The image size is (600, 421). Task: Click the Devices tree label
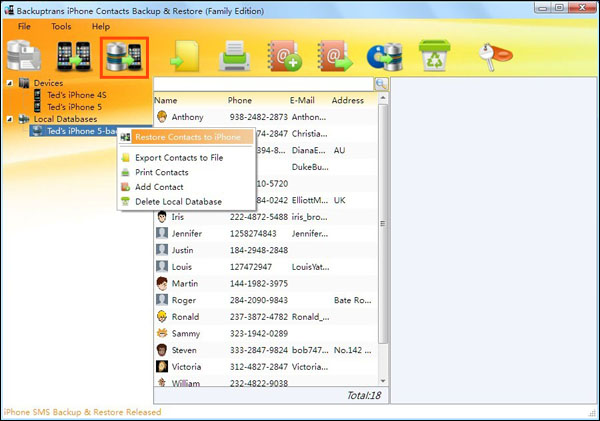pyautogui.click(x=48, y=83)
